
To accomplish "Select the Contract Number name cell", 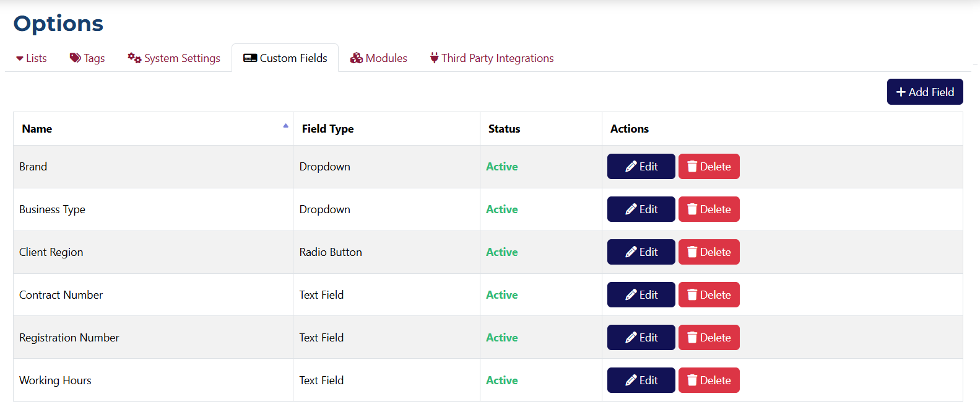I will pos(154,295).
